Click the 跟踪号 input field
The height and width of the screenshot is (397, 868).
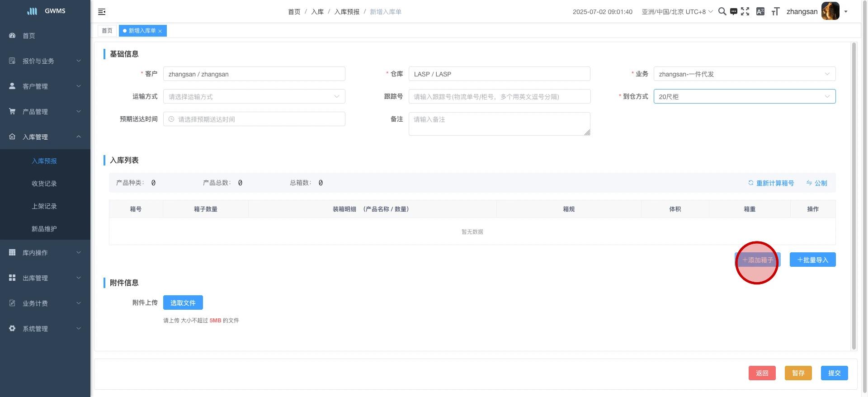pyautogui.click(x=499, y=96)
